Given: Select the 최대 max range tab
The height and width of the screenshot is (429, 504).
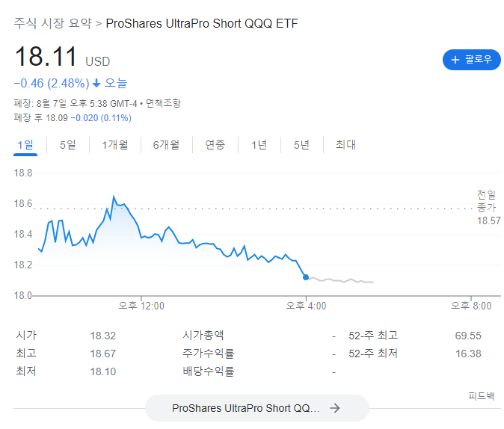Looking at the screenshot, I should coord(345,145).
